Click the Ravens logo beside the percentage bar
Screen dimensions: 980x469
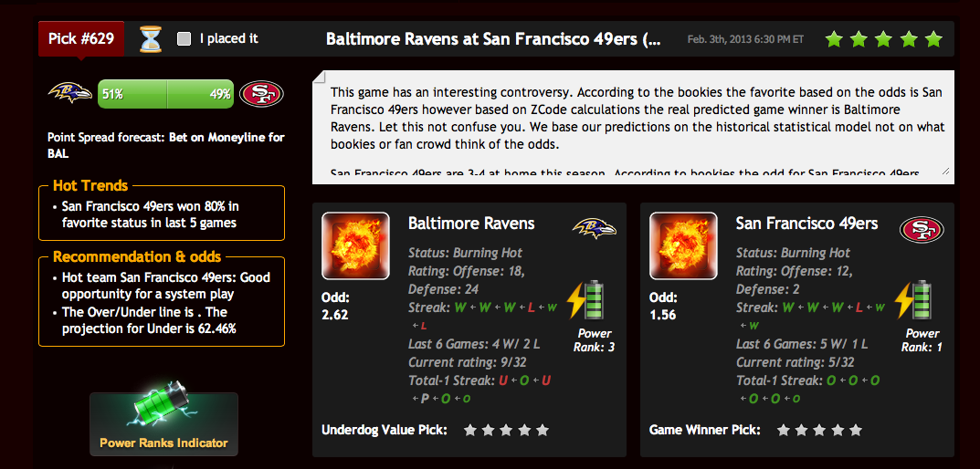pyautogui.click(x=70, y=93)
